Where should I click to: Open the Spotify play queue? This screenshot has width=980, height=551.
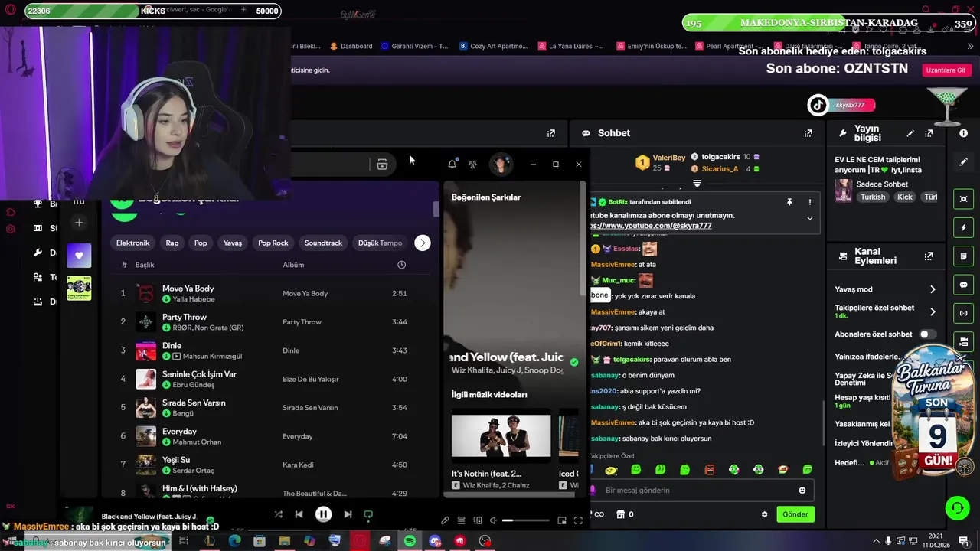[x=461, y=520]
